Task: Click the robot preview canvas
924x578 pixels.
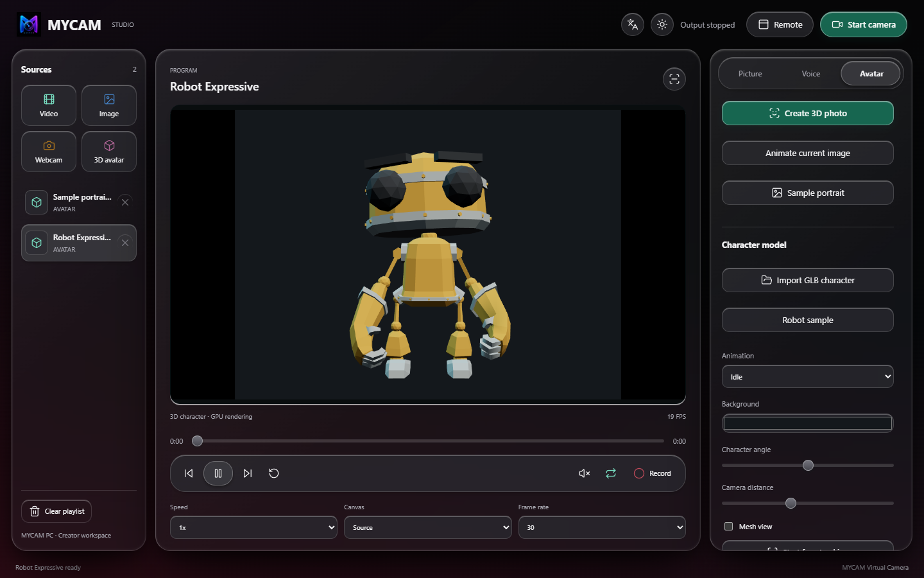Action: click(428, 254)
